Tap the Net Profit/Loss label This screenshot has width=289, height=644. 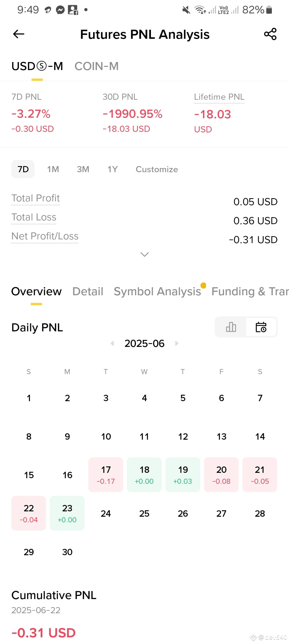[45, 236]
